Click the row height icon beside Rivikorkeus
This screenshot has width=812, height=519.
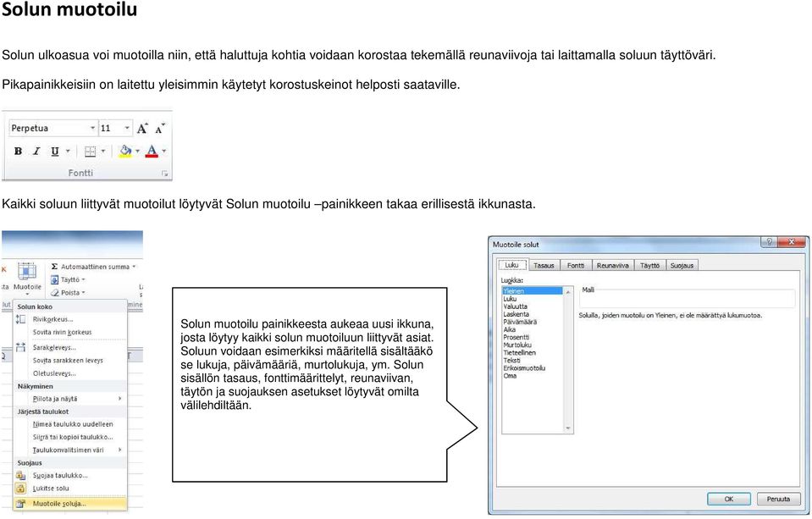(x=20, y=319)
